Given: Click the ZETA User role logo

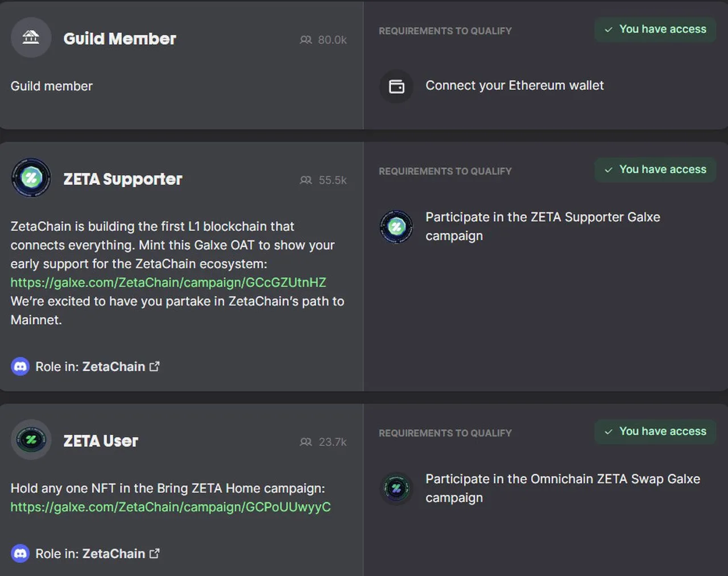Looking at the screenshot, I should (31, 440).
